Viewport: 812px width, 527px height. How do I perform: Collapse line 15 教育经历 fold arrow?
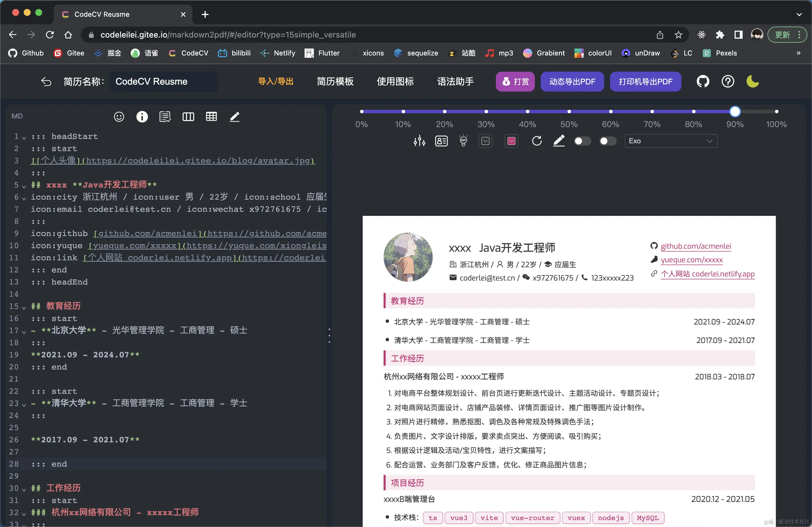(x=24, y=307)
